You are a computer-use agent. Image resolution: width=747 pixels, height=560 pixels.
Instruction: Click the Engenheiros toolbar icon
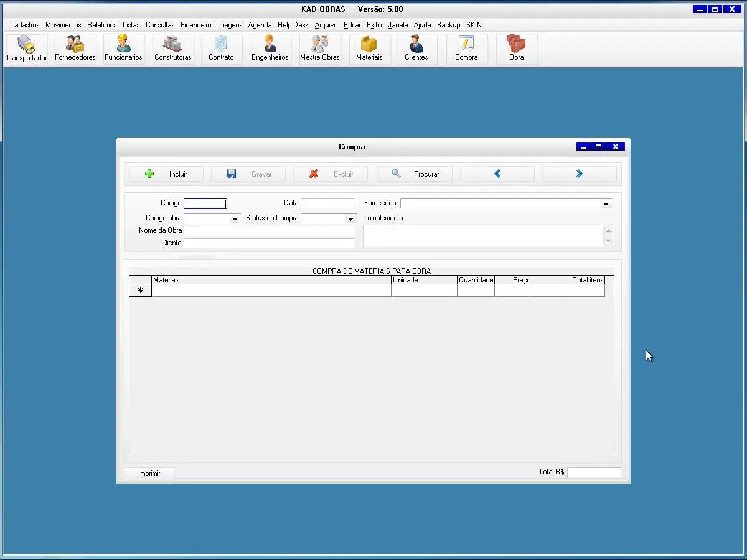click(x=270, y=49)
